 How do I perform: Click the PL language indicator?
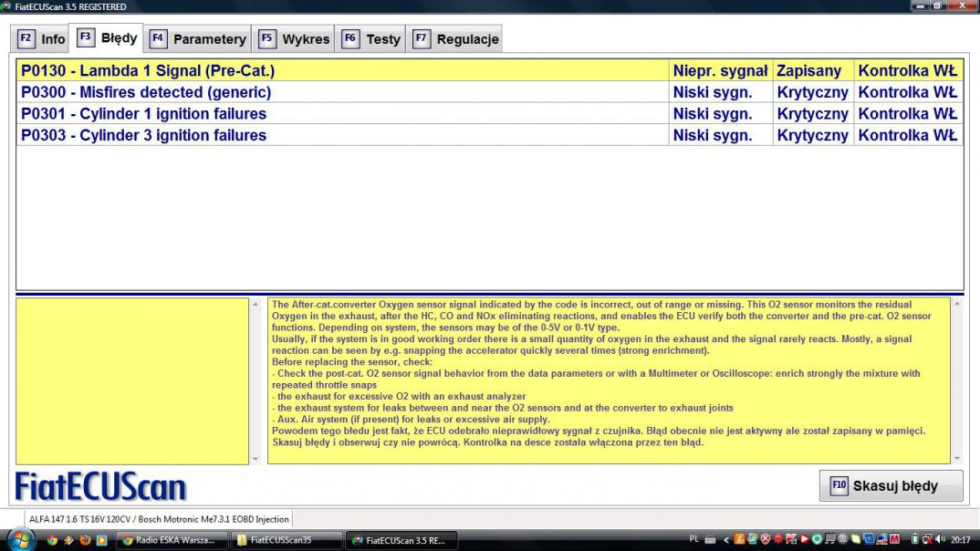694,539
